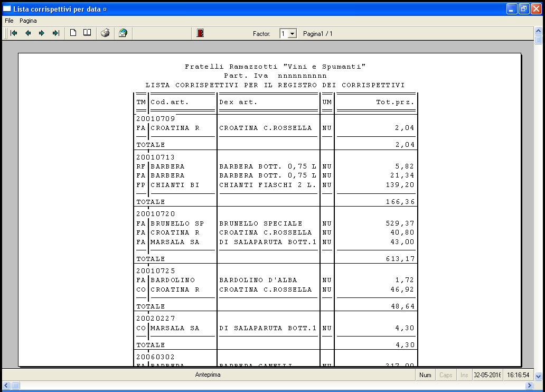The height and width of the screenshot is (392, 545).
Task: Jump to the last page
Action: click(x=55, y=33)
